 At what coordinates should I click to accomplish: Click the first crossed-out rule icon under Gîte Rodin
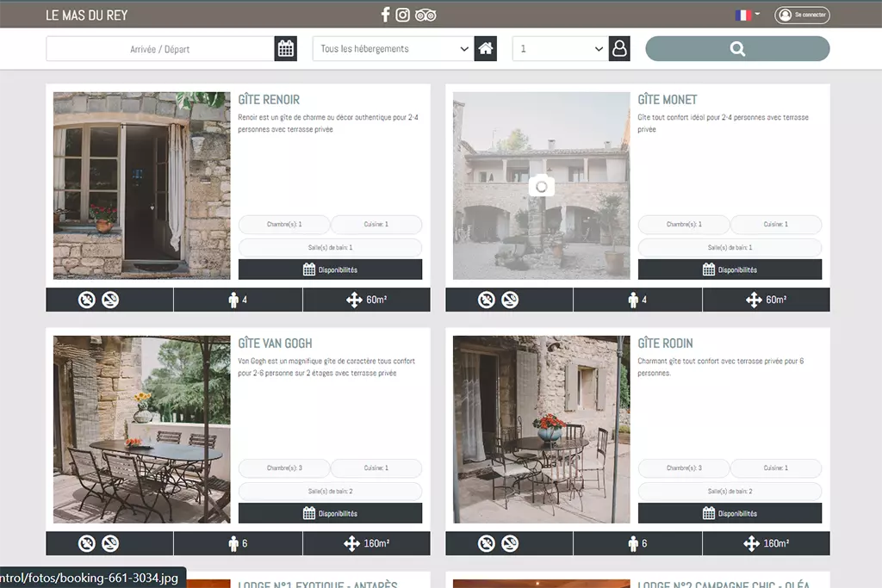coord(487,543)
